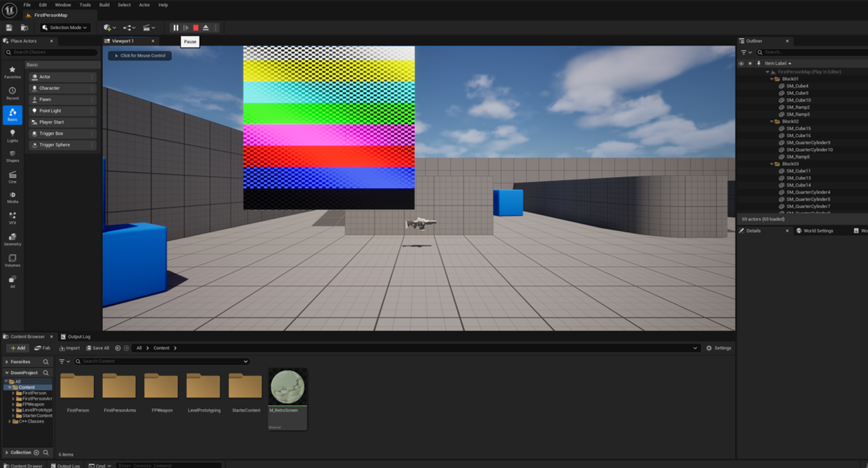Select the Media category in Place Actors
This screenshot has width=868, height=468.
point(12,198)
